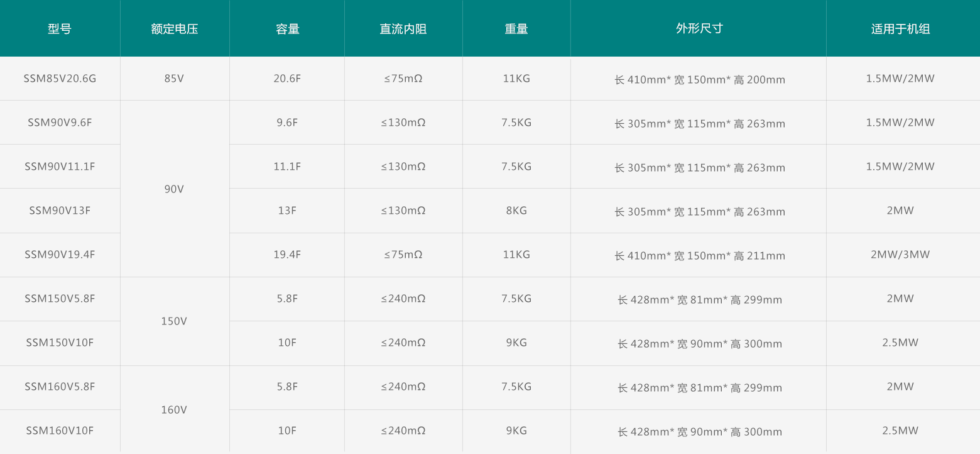Click model SSM85V20.6G cell
This screenshot has width=980, height=454.
[x=60, y=79]
